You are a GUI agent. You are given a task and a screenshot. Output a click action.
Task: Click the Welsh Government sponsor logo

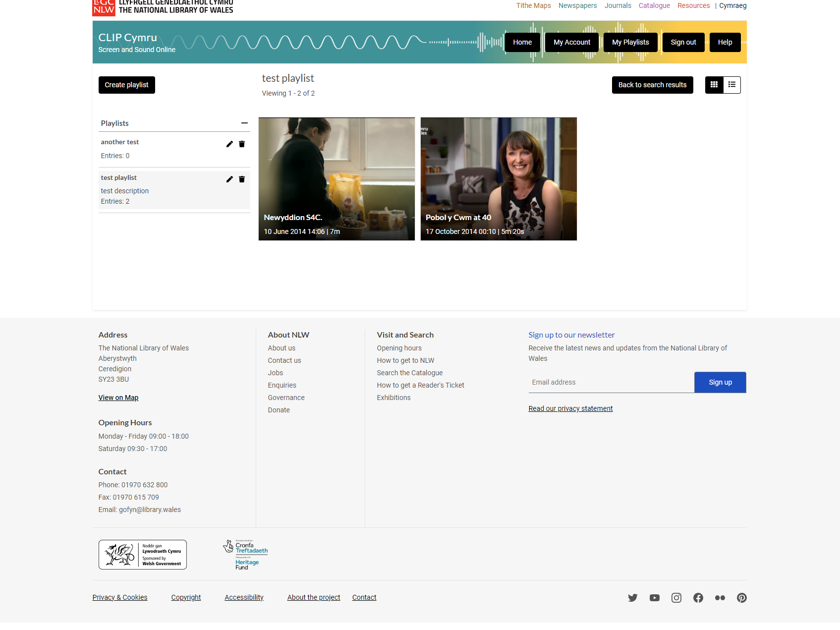click(x=143, y=555)
